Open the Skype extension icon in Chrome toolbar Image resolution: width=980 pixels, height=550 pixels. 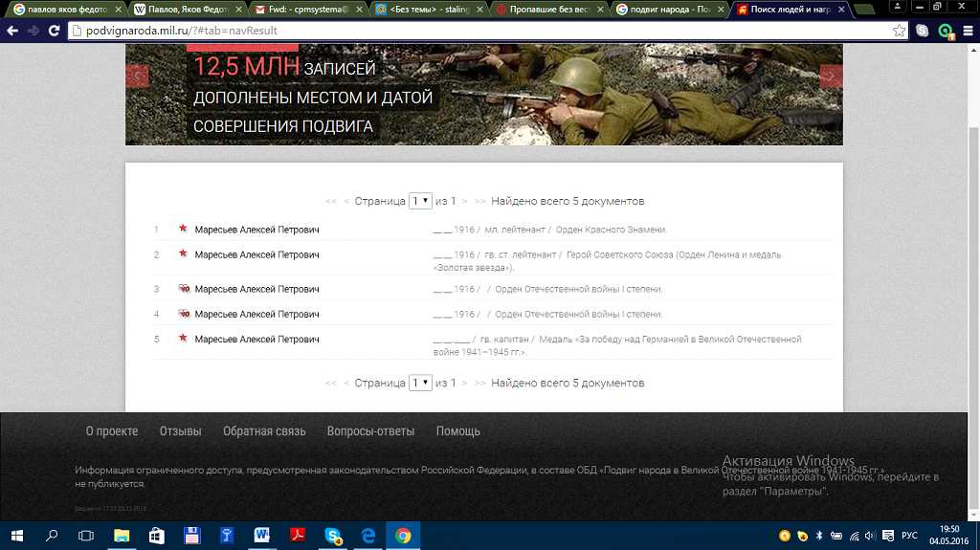(x=923, y=31)
